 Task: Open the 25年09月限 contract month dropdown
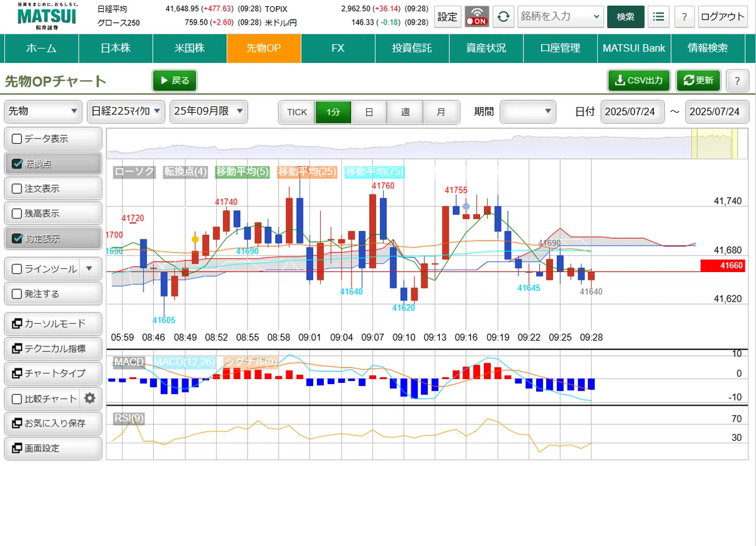point(209,111)
